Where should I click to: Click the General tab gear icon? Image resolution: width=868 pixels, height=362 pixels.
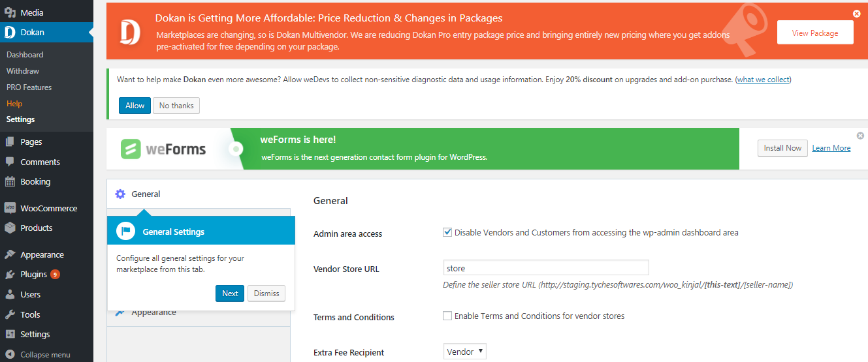120,194
